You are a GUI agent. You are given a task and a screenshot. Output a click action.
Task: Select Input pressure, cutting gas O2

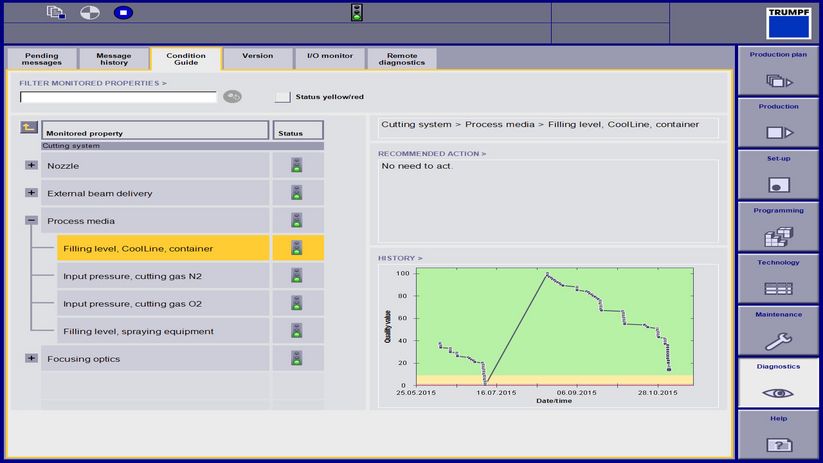[x=163, y=304]
